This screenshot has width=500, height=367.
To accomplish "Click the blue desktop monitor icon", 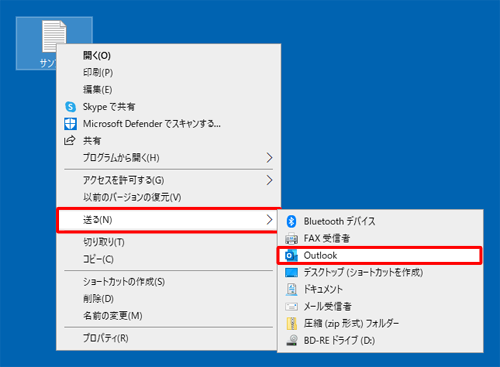I will [291, 273].
